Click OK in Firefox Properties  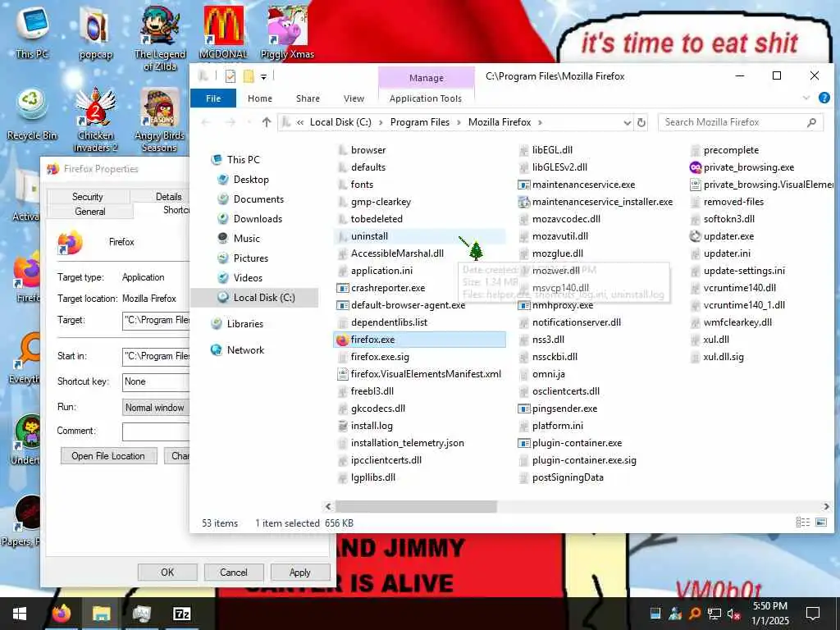point(167,572)
